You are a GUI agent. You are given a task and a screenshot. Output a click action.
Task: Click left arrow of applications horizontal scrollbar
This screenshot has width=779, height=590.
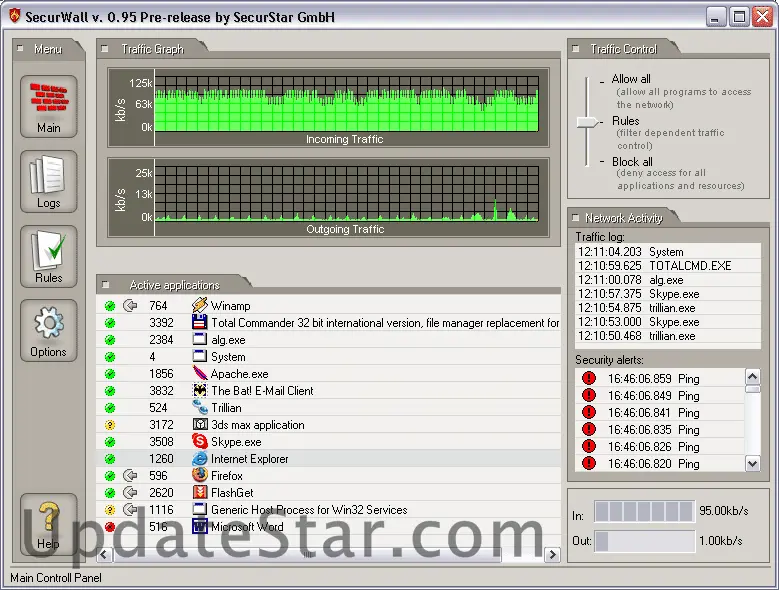(103, 555)
